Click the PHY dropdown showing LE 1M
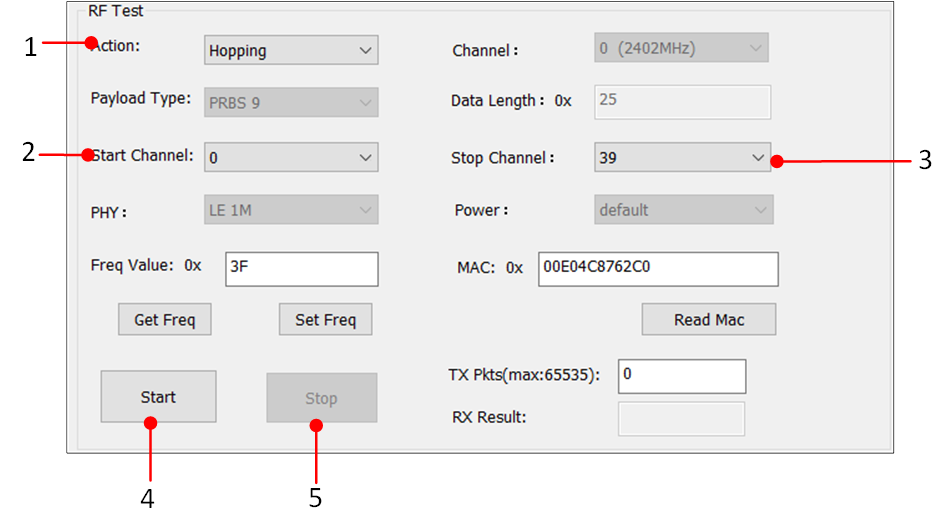Screen dimensions: 949x532 click(291, 210)
